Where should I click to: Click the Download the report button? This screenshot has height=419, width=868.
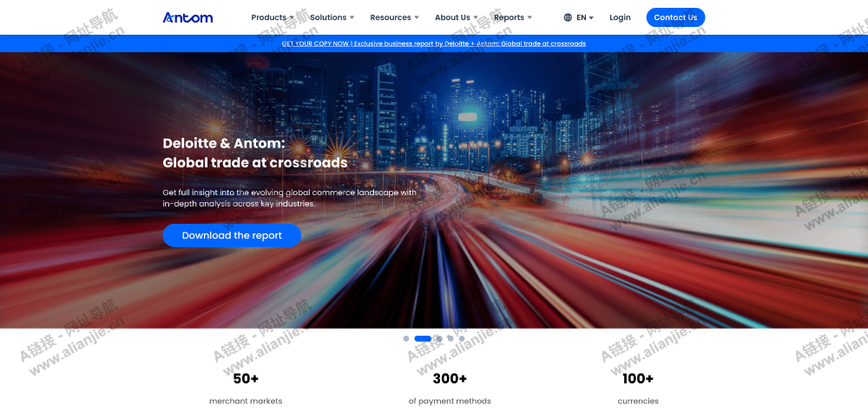pyautogui.click(x=232, y=235)
